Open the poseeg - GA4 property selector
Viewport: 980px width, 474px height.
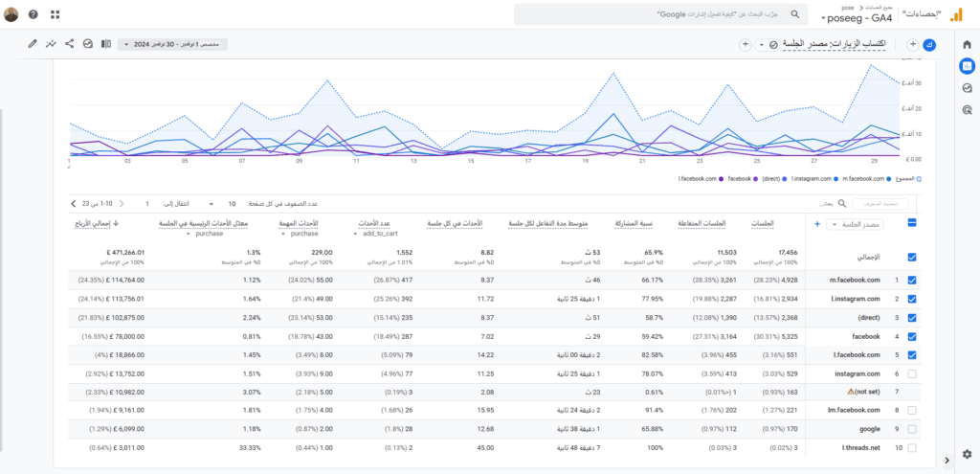(858, 17)
